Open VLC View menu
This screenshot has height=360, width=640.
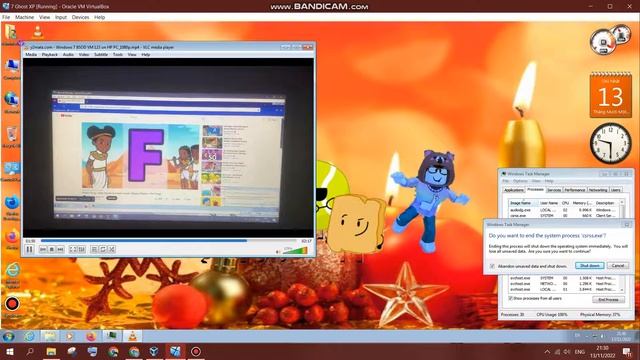point(132,54)
